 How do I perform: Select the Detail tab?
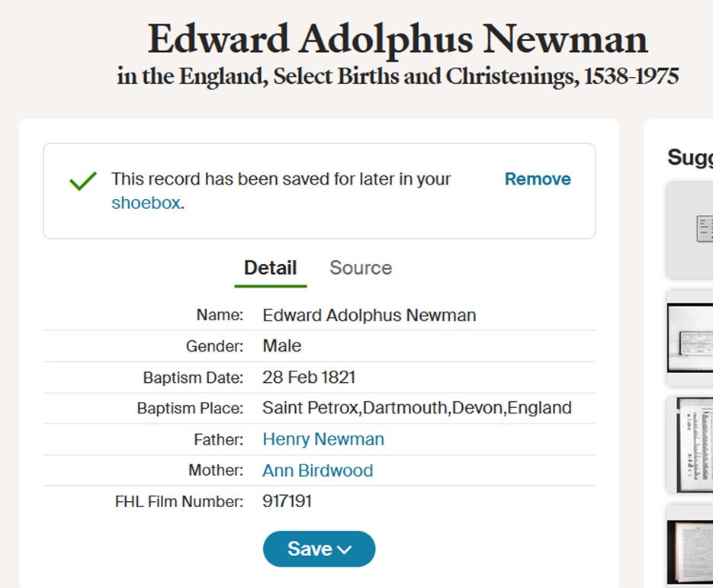tap(270, 268)
